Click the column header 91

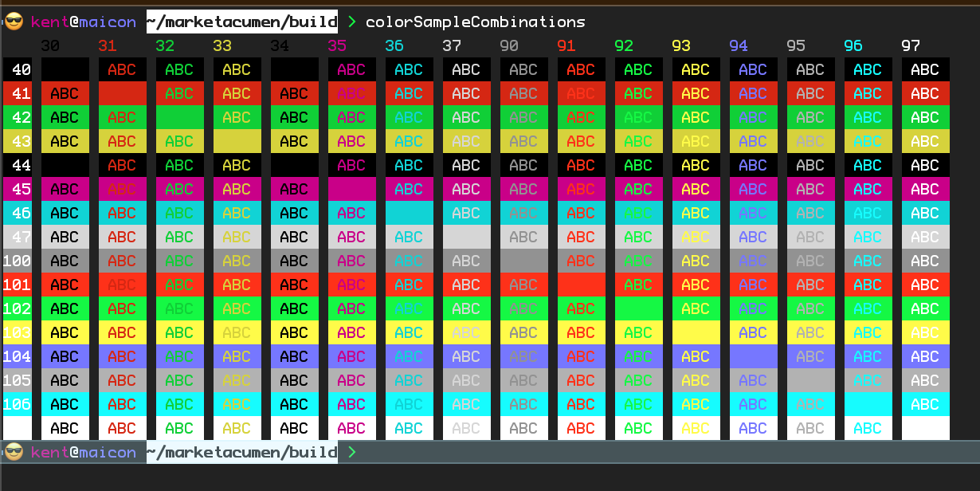point(566,45)
